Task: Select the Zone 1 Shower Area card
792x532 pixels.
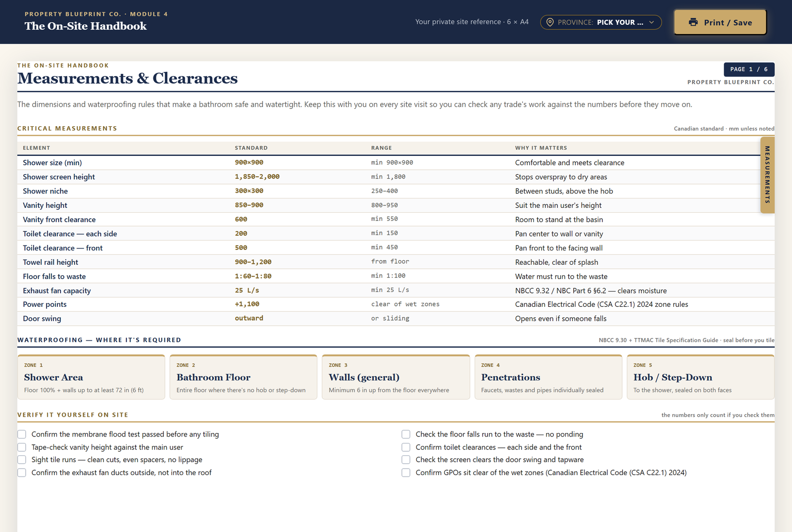Action: pos(91,377)
